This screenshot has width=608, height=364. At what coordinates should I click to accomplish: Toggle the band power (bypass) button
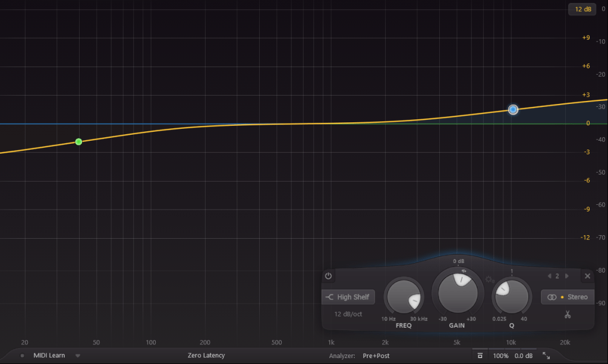coord(328,276)
